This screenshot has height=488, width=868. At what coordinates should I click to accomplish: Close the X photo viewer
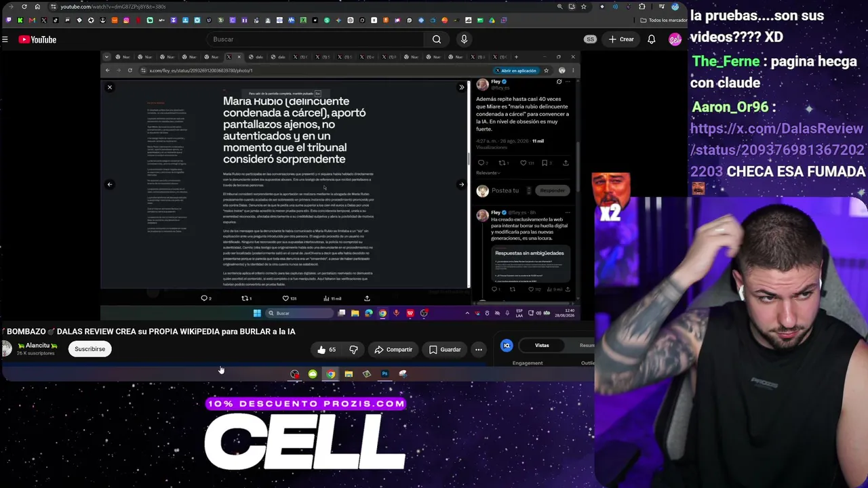(109, 87)
